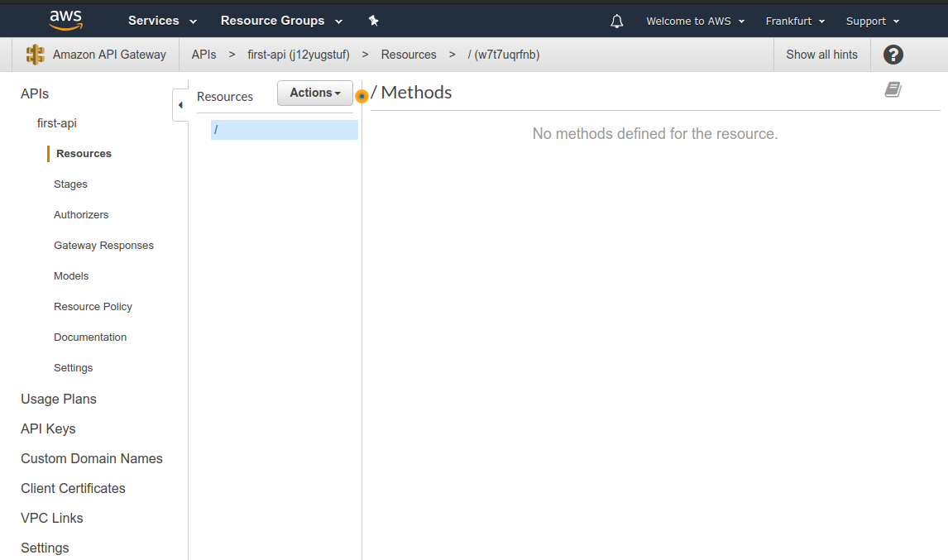Collapse the sidebar with the arrow toggle
Image resolution: width=948 pixels, height=560 pixels.
click(180, 105)
